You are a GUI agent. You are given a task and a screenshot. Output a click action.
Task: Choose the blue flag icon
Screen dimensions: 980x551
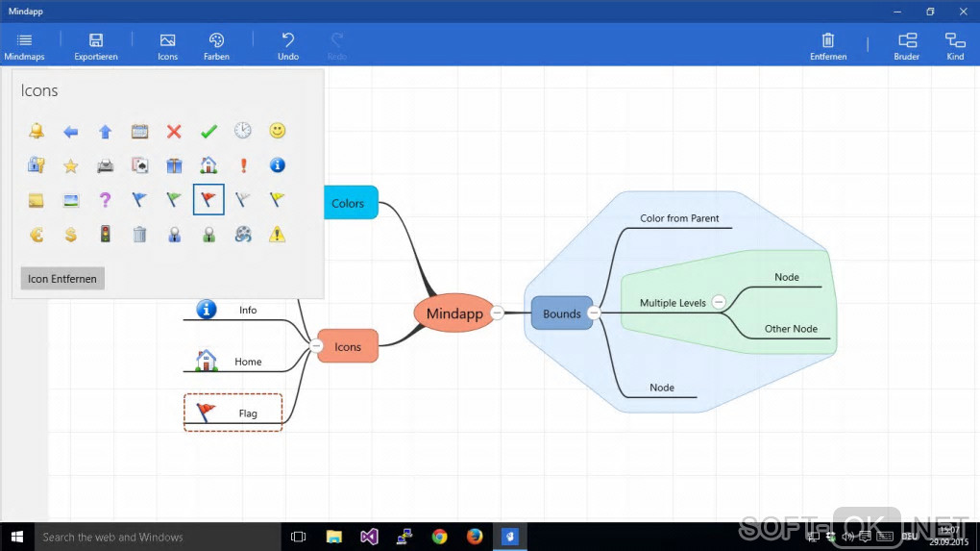[x=139, y=199]
